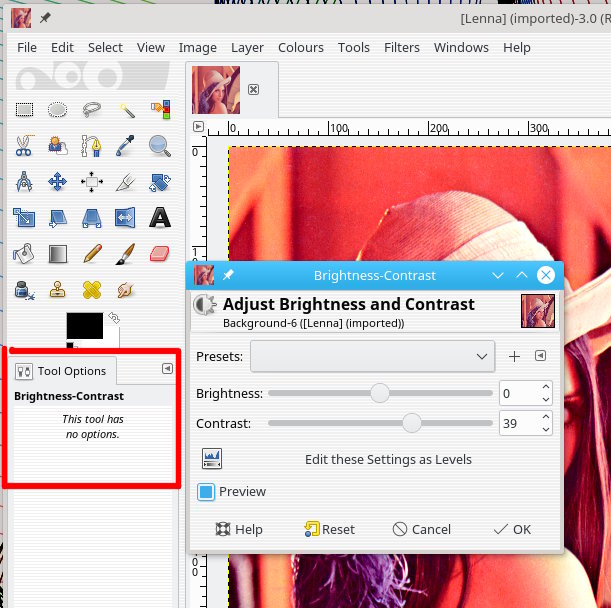Select the Gradient blend tool
The image size is (611, 608).
[58, 254]
